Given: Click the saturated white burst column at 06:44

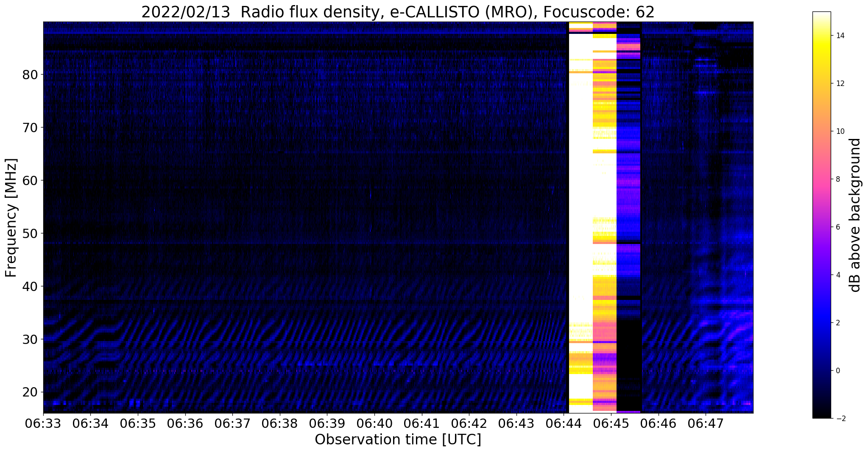Looking at the screenshot, I should [x=581, y=217].
